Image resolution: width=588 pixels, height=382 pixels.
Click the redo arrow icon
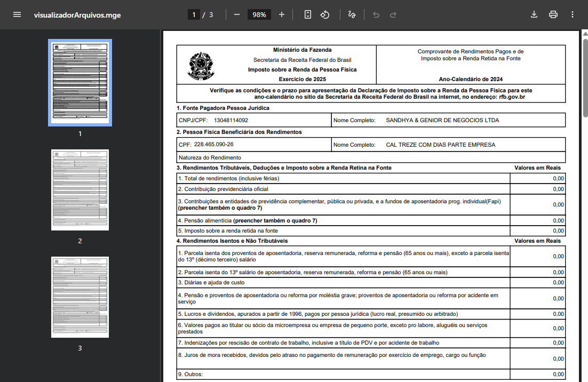(x=393, y=14)
